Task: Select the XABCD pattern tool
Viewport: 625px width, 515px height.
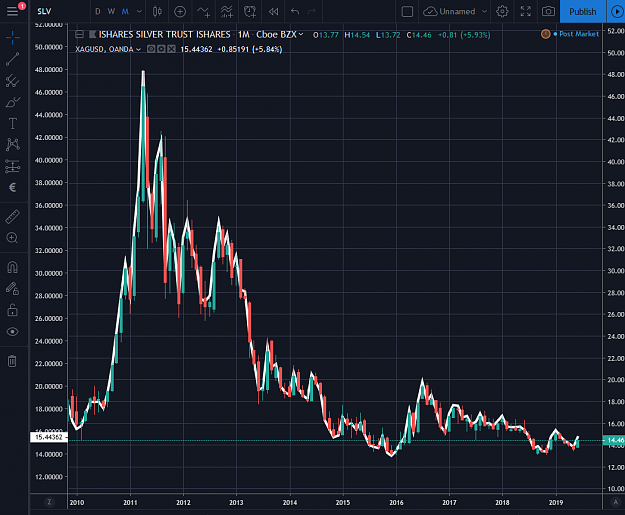Action: coord(12,144)
